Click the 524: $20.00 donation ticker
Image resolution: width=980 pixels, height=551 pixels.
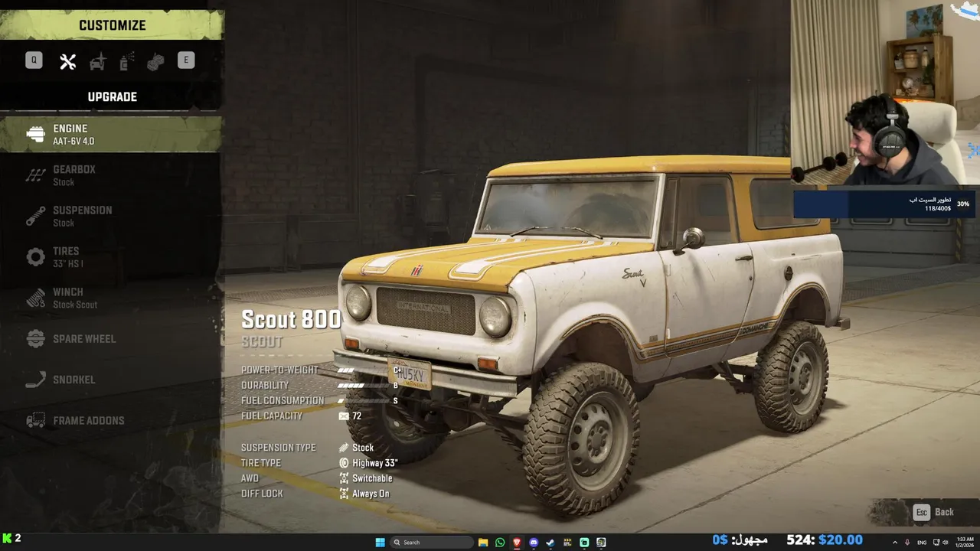[x=825, y=540]
